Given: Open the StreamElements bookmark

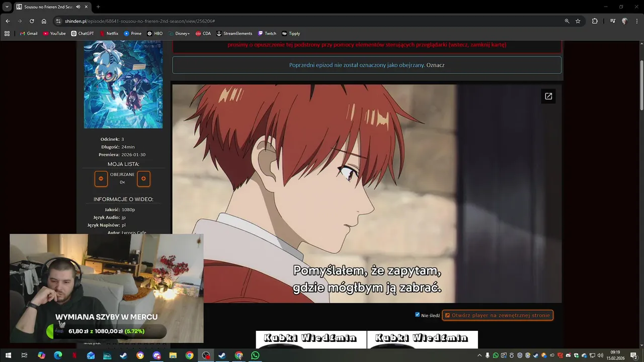Looking at the screenshot, I should [234, 34].
